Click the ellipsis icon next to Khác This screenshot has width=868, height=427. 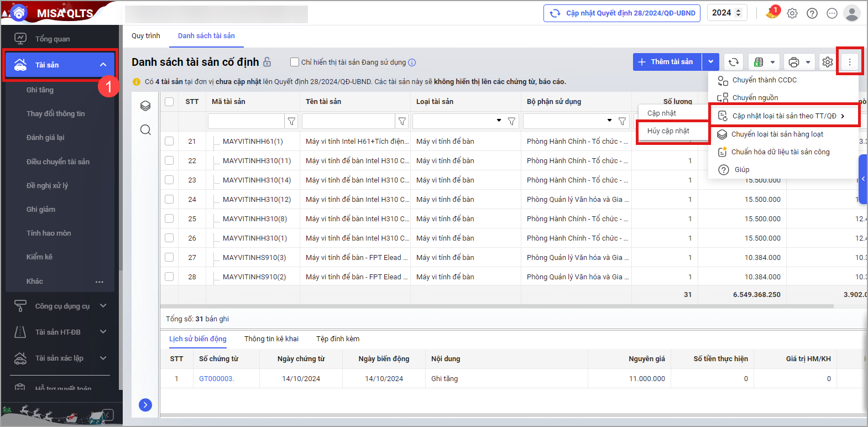coord(100,282)
